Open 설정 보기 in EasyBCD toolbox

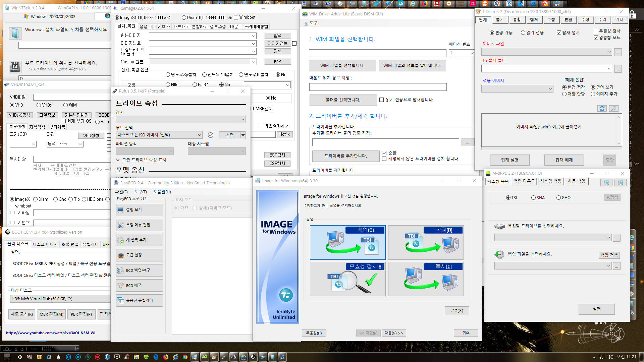pyautogui.click(x=140, y=210)
